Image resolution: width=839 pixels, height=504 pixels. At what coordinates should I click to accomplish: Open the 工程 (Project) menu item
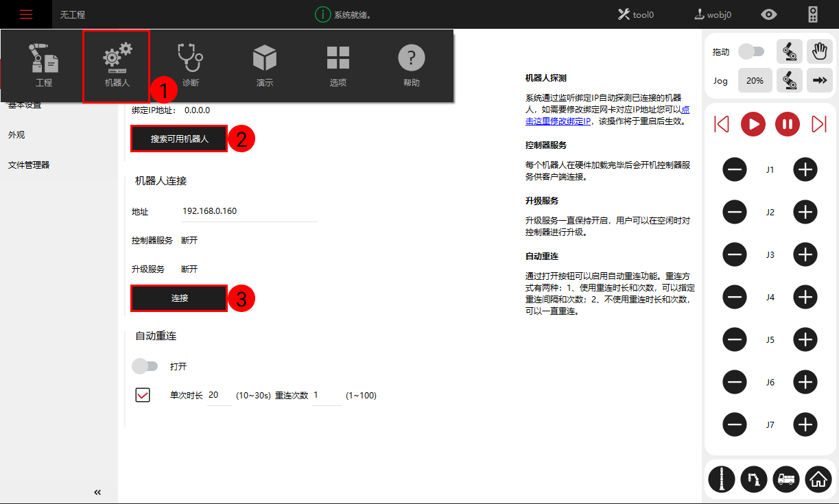(x=44, y=67)
